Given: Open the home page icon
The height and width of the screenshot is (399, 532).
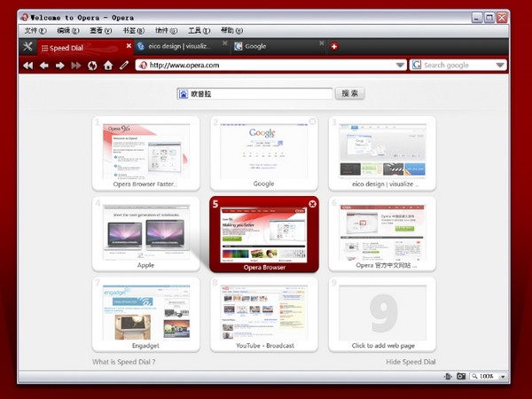Looking at the screenshot, I should coord(108,65).
